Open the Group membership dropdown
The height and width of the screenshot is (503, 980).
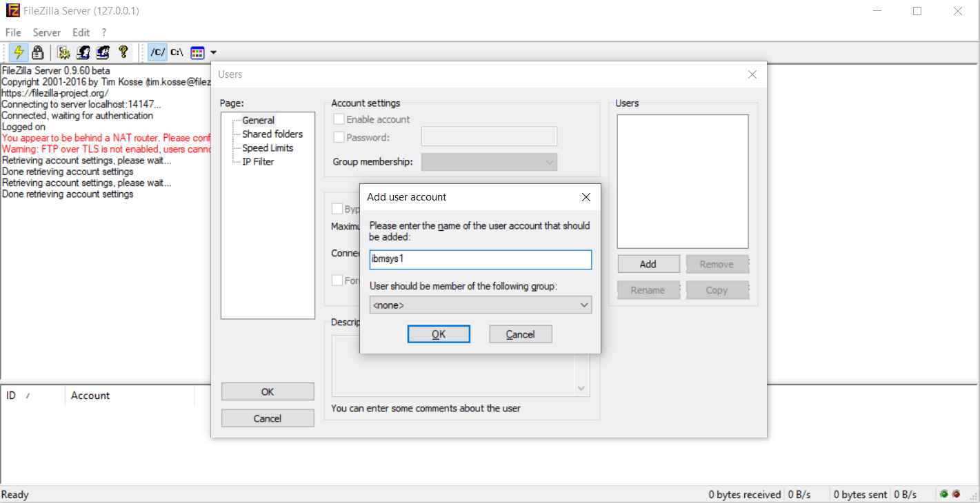(x=489, y=162)
